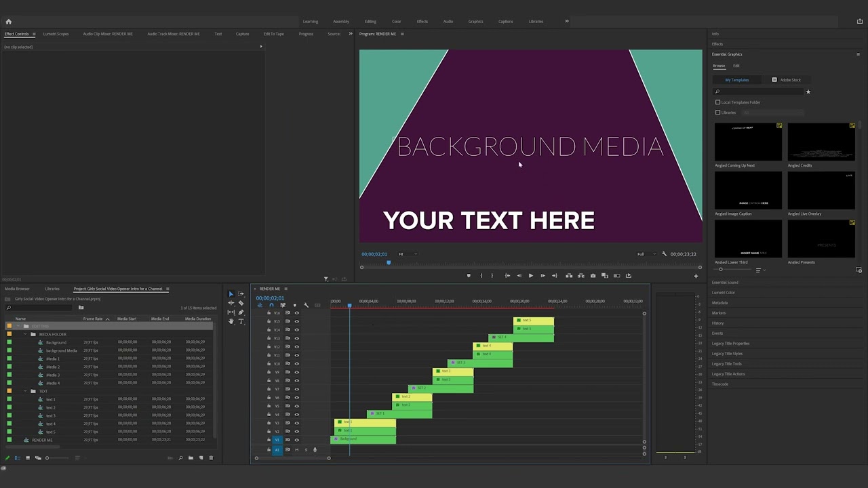This screenshot has height=488, width=868.
Task: Select the Type tool
Action: 241,321
